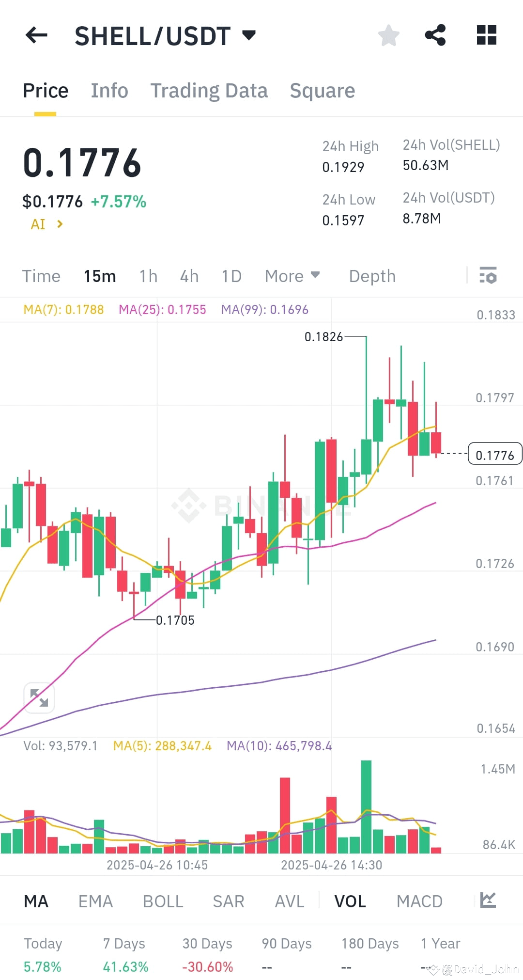Open the share icon

(435, 35)
